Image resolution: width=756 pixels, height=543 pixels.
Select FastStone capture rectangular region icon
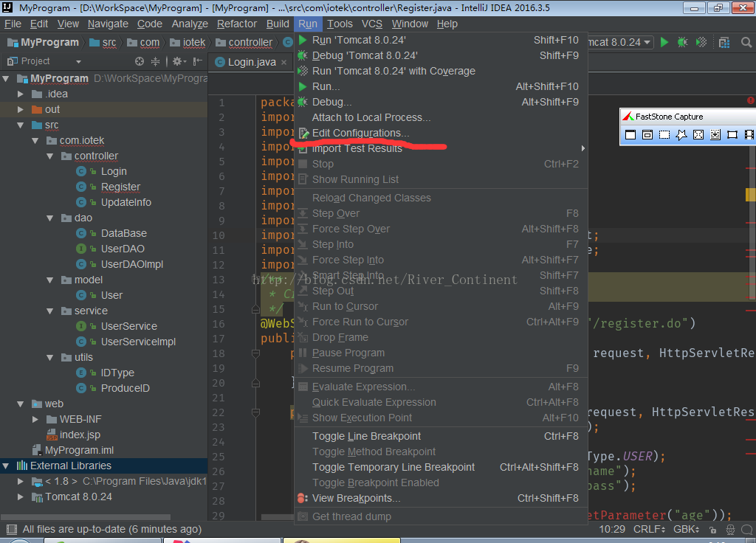pos(664,135)
